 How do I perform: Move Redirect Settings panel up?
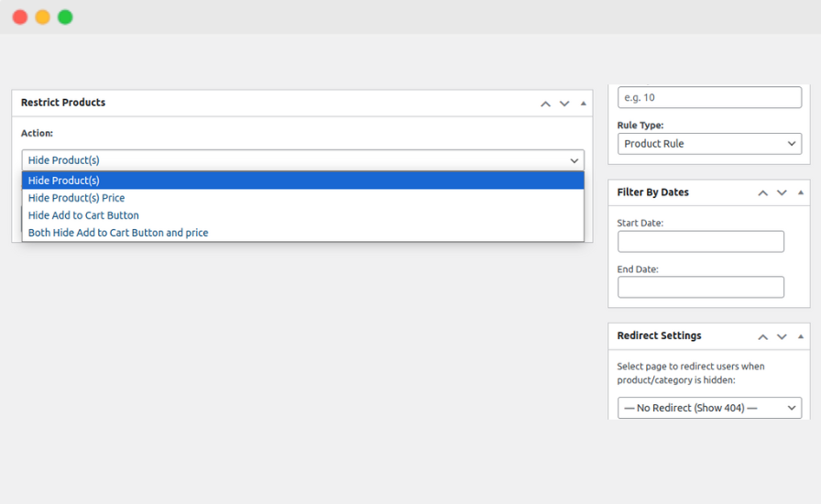pos(762,336)
